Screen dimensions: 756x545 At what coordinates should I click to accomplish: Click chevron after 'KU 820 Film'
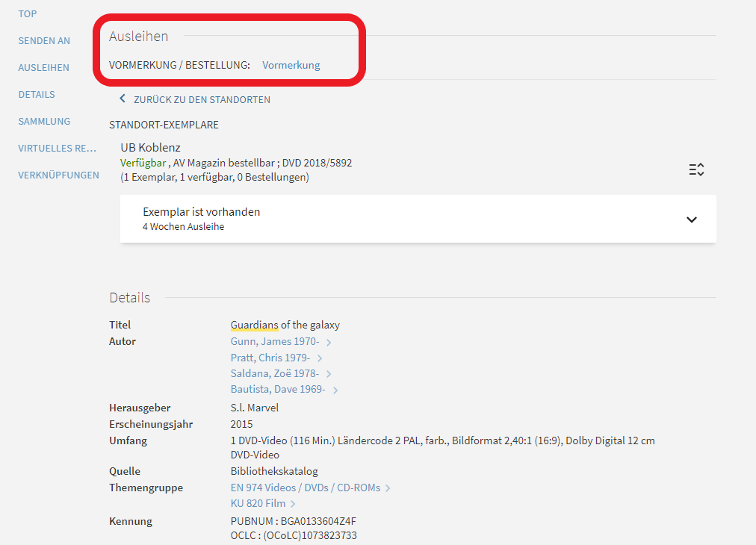point(293,504)
